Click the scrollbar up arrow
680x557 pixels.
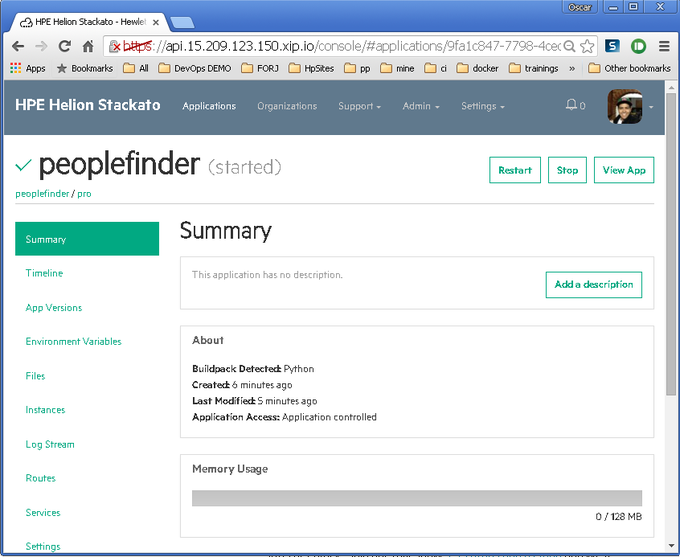(671, 87)
